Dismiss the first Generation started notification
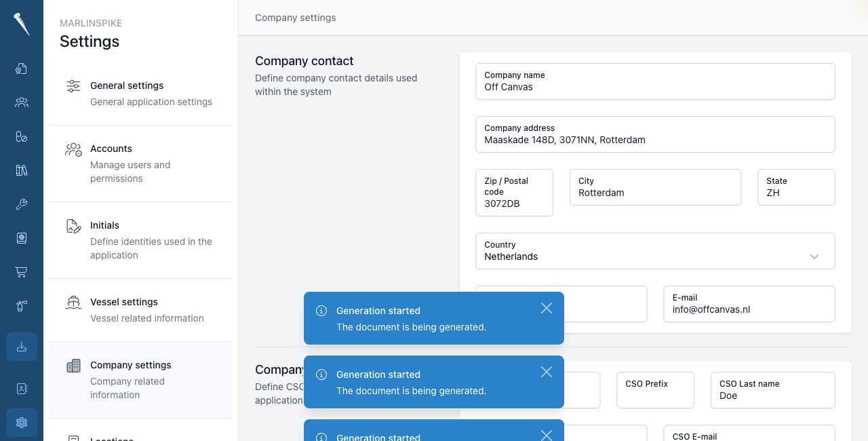The height and width of the screenshot is (441, 868). pyautogui.click(x=547, y=308)
